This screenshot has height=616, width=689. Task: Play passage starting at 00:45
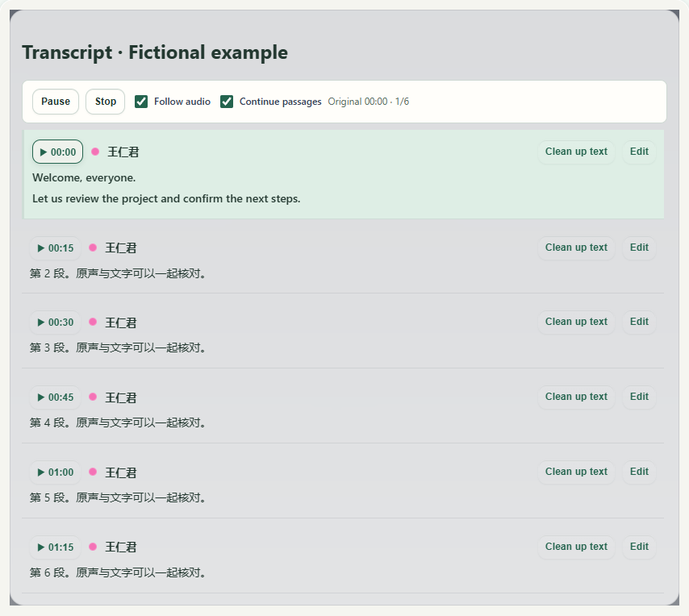click(56, 397)
